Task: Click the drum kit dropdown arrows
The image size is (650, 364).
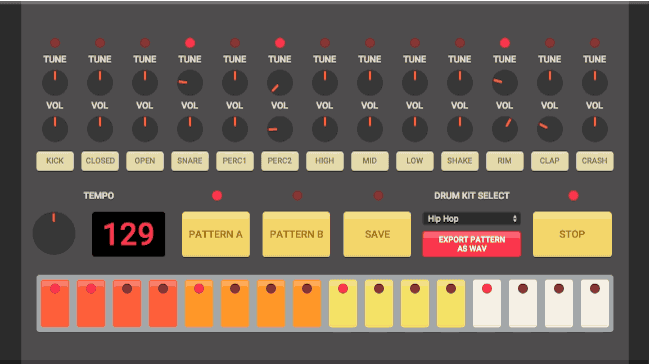Action: click(x=514, y=218)
